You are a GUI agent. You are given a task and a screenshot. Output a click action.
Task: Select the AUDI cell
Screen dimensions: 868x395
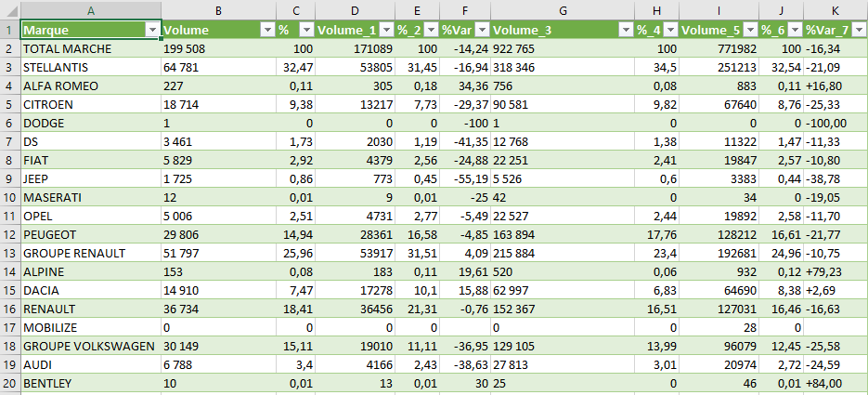pos(91,364)
